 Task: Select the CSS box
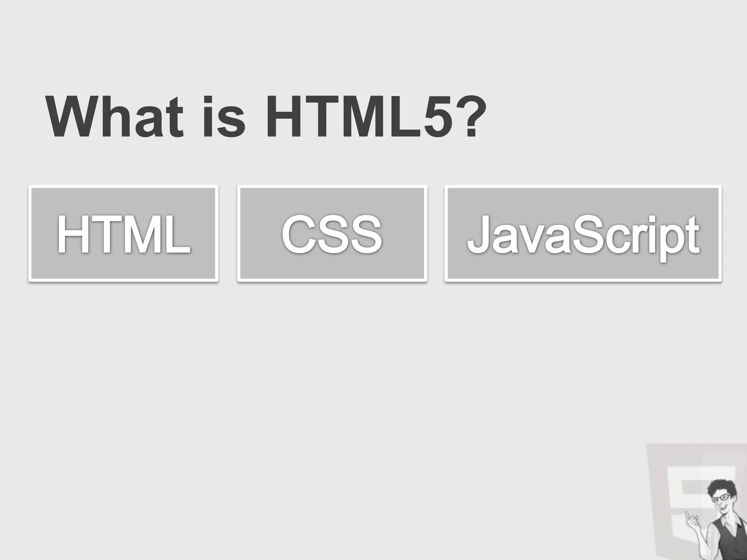point(332,233)
